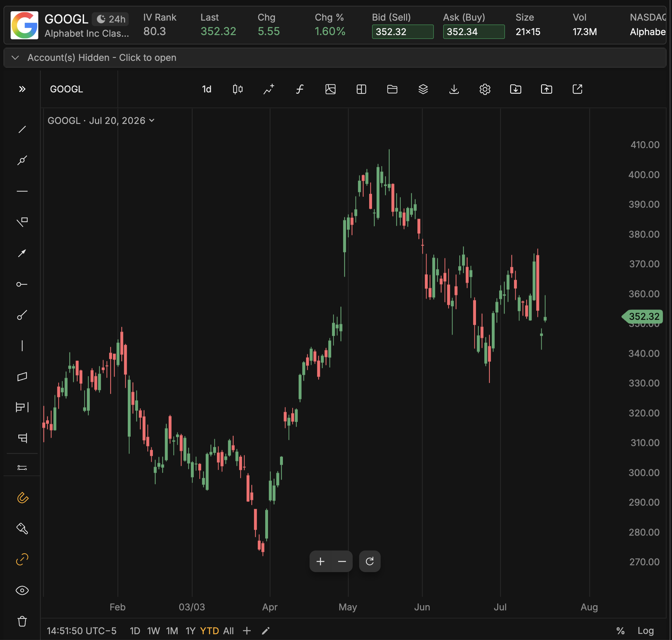Screen dimensions: 672x640
Task: Pop out chart in new window
Action: [x=577, y=89]
